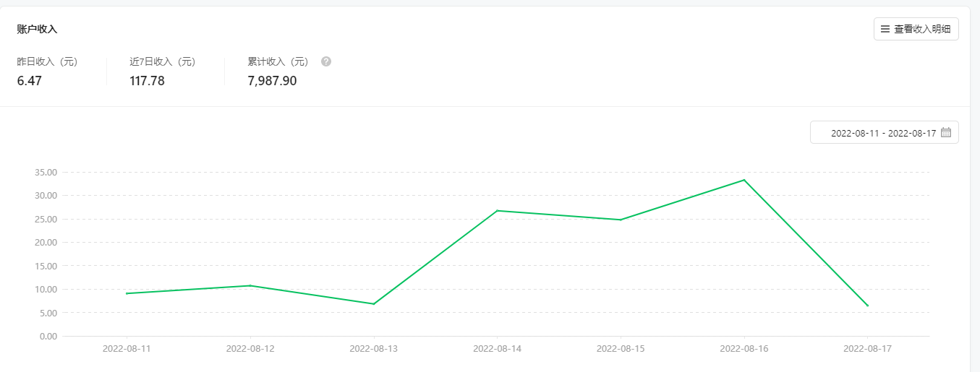The image size is (980, 372).
Task: Click the chart data point for 2022-08-15
Action: [x=621, y=220]
